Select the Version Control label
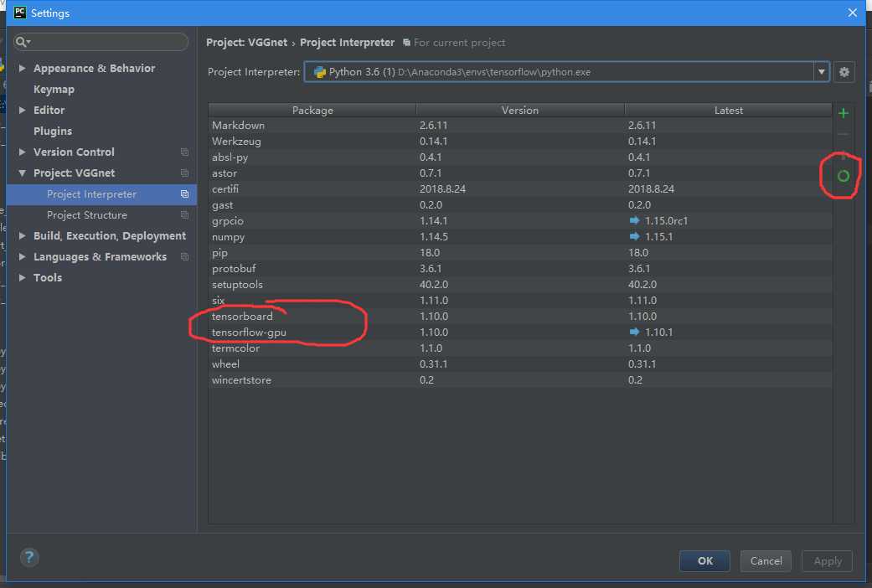This screenshot has height=588, width=872. tap(74, 152)
